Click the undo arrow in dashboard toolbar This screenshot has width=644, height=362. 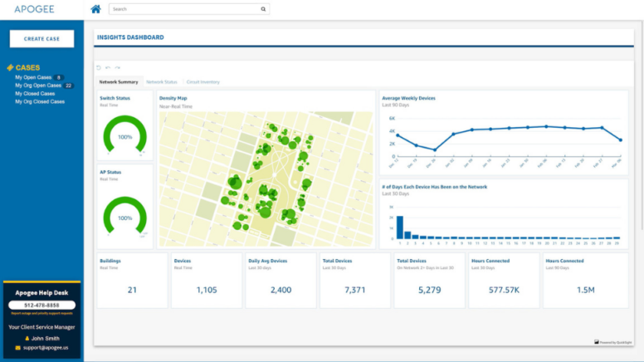108,68
